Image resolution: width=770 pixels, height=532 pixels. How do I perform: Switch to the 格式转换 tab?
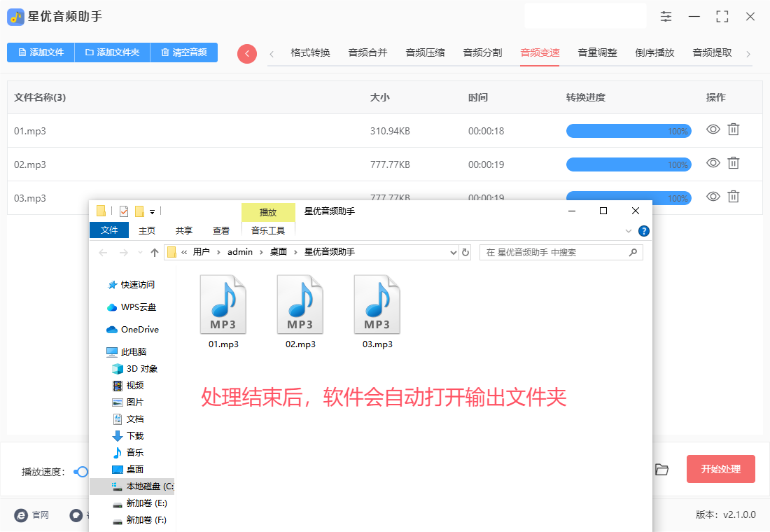pos(310,52)
